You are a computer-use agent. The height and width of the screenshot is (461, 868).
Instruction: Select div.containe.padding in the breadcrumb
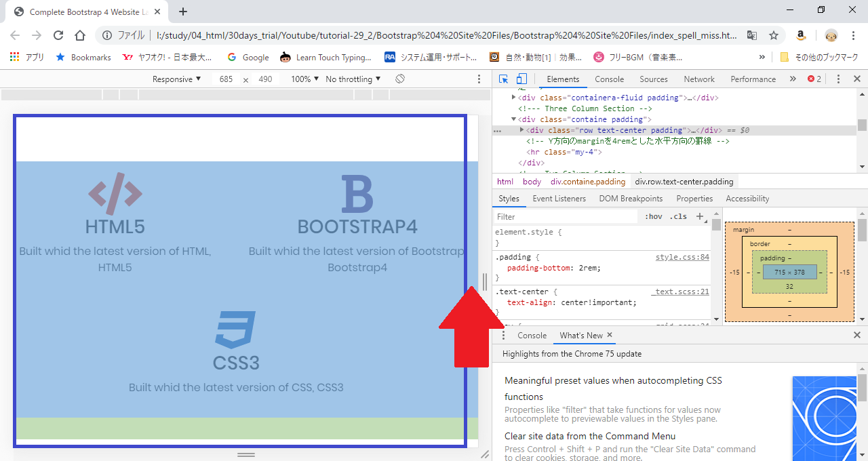(x=587, y=182)
